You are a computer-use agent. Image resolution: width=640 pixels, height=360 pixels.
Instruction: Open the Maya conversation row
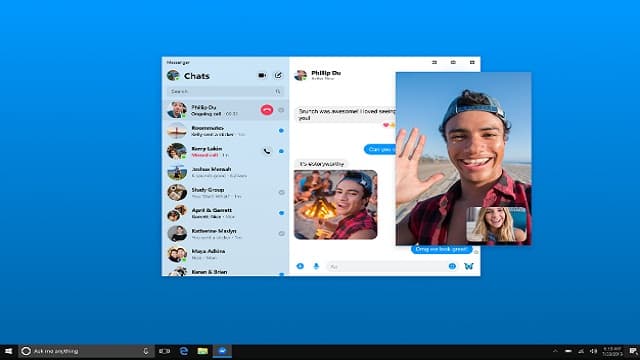click(225, 254)
